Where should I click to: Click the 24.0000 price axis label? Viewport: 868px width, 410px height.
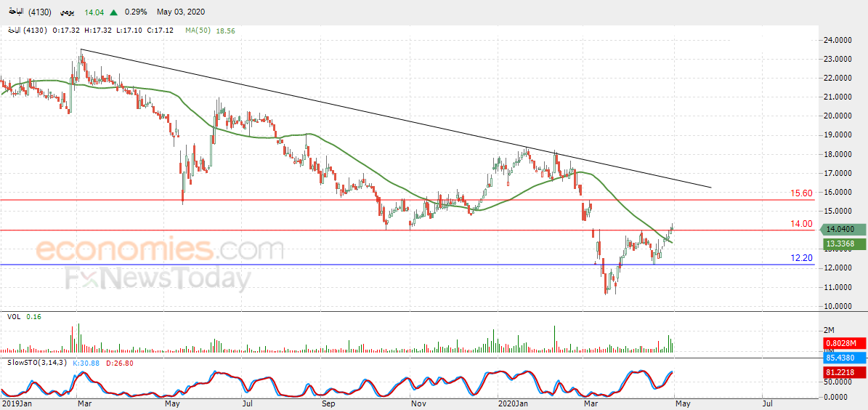click(836, 41)
